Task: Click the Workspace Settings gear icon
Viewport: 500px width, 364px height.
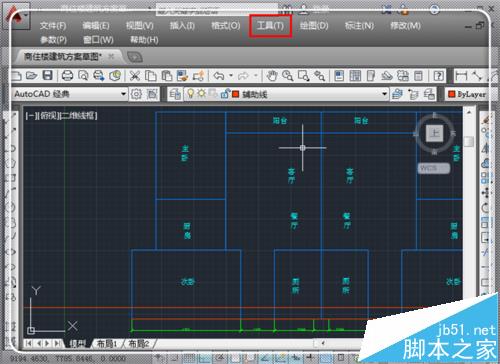Action: [136, 94]
